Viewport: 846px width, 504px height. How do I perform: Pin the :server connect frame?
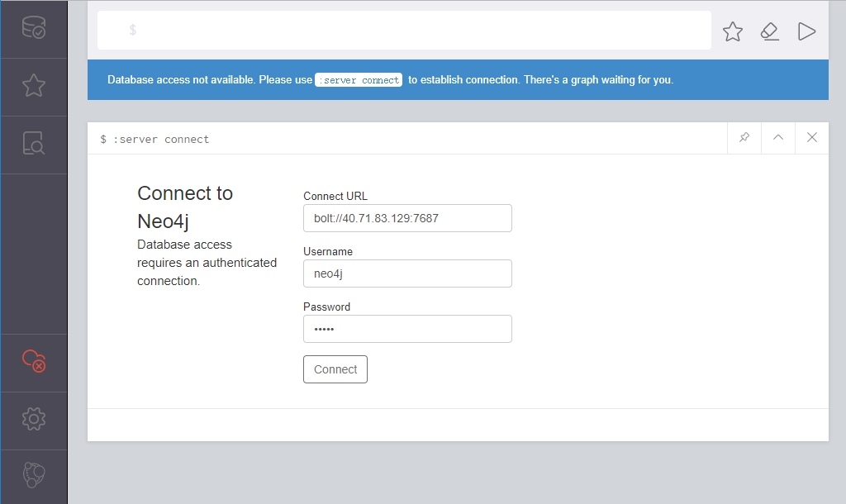click(744, 138)
